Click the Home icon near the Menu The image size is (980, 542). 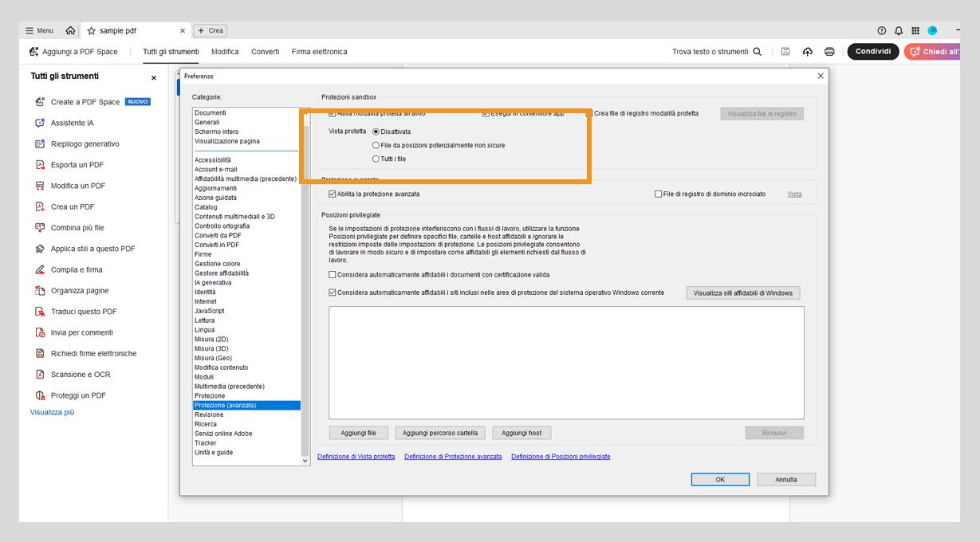69,29
